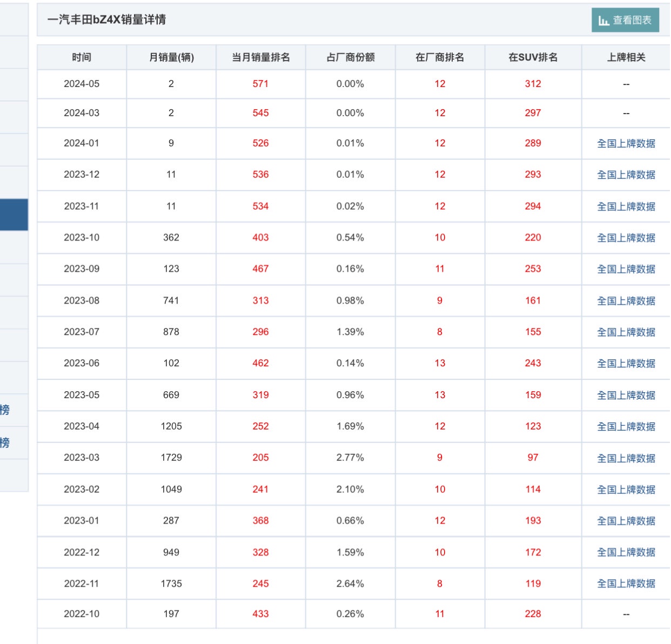Open 全国上牌数据 link for 2023-07
671x644 pixels.
[626, 332]
